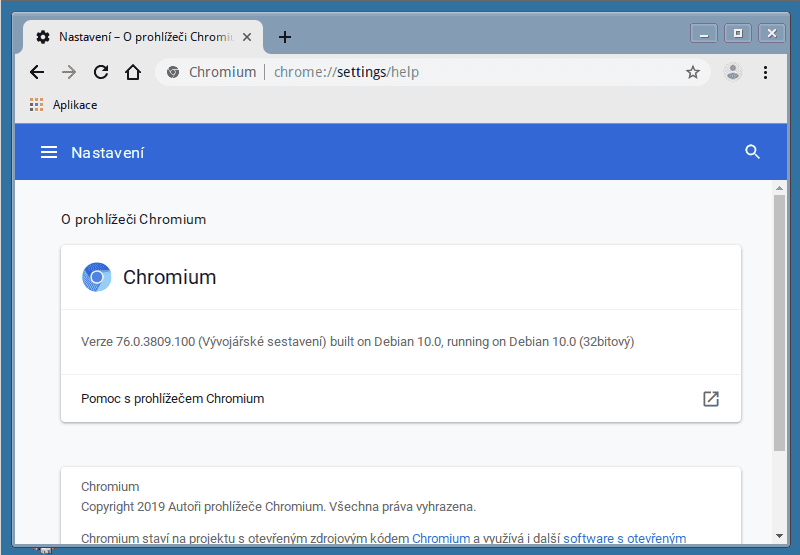Open a new tab with plus button
800x555 pixels.
[x=285, y=37]
